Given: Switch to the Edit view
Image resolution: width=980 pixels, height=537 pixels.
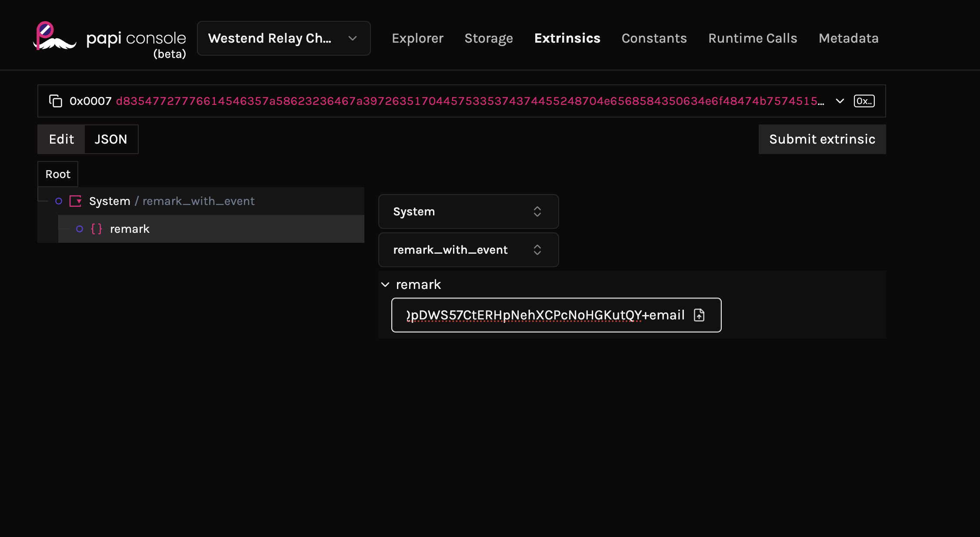Looking at the screenshot, I should (61, 139).
